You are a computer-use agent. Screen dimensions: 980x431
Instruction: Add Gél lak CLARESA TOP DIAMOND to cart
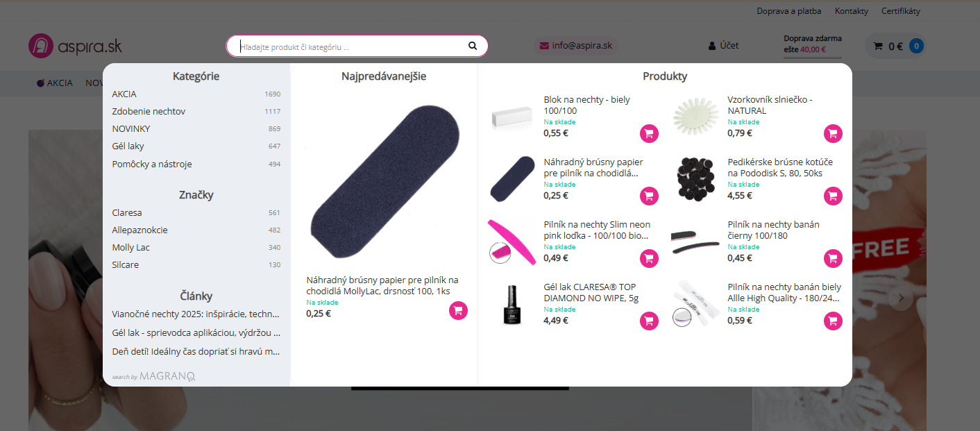[x=649, y=321]
